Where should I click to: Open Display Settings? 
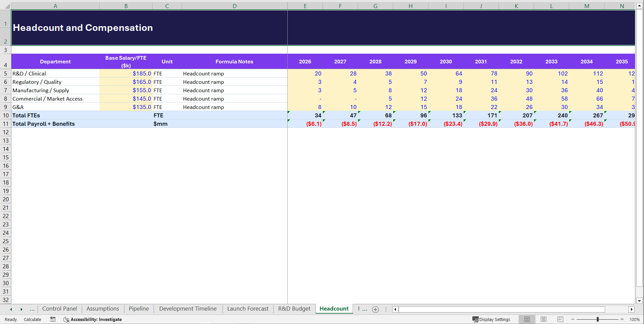[491, 319]
